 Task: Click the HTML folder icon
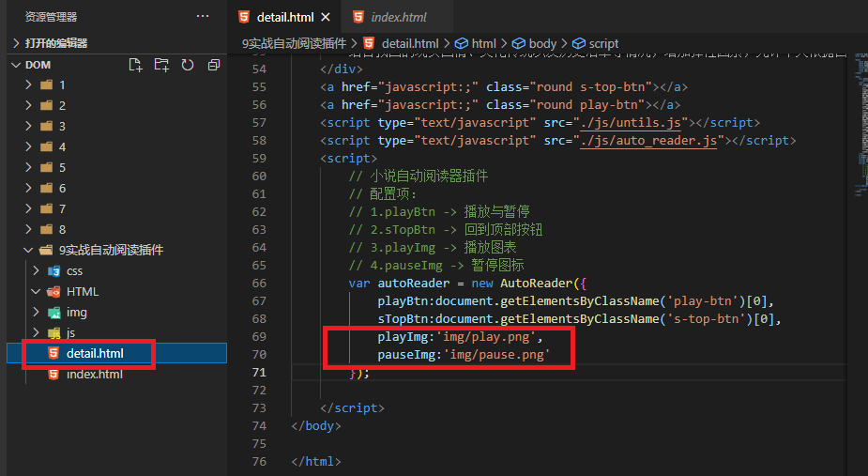[x=53, y=291]
